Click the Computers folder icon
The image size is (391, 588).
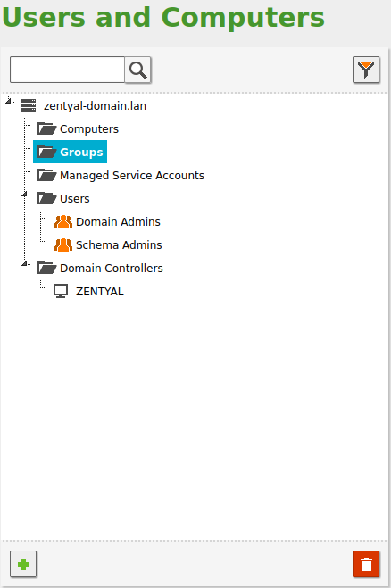[47, 128]
